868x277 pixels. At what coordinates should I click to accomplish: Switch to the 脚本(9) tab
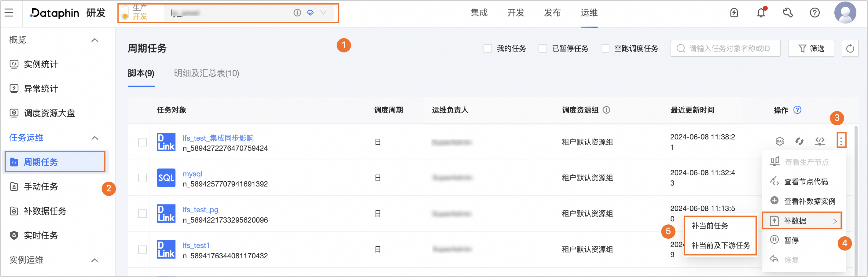[x=141, y=73]
